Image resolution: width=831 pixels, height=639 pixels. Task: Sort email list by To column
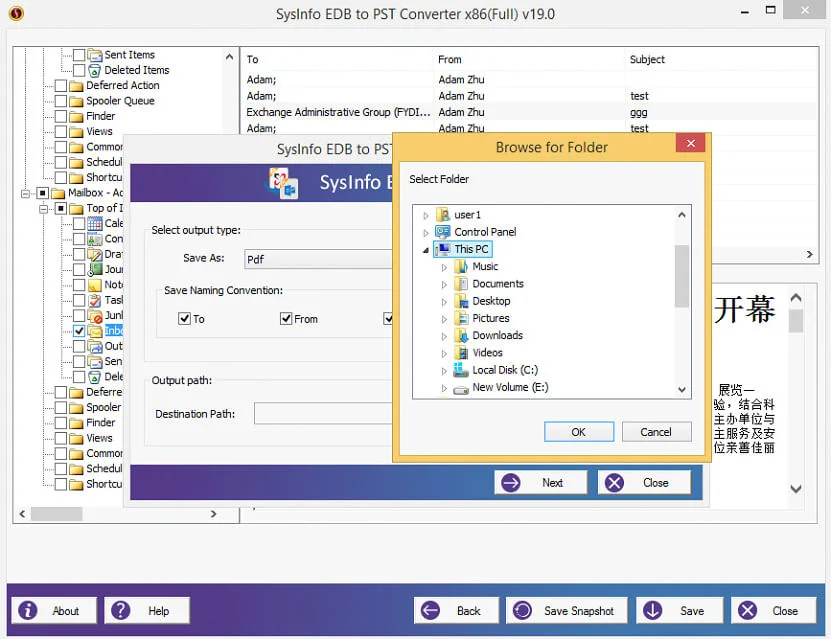(337, 59)
